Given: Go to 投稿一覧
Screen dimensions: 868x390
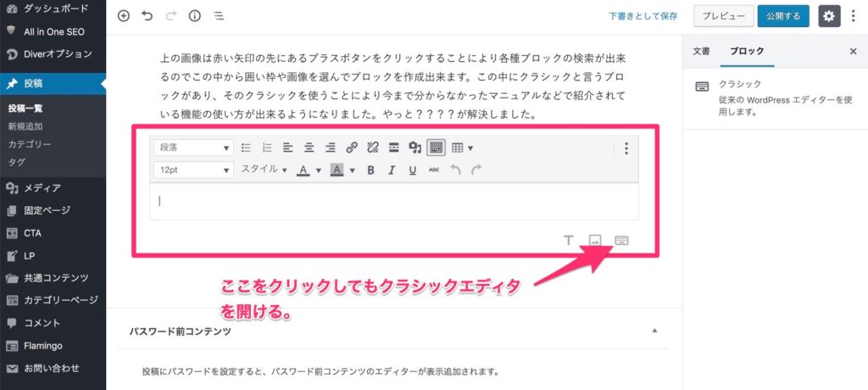Looking at the screenshot, I should coord(25,109).
